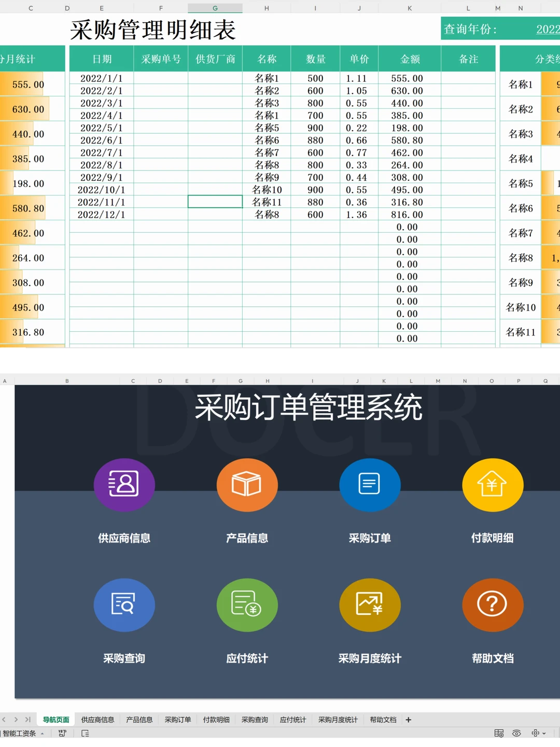Click the orange 产品信息 product box icon
This screenshot has width=560, height=747.
point(247,485)
